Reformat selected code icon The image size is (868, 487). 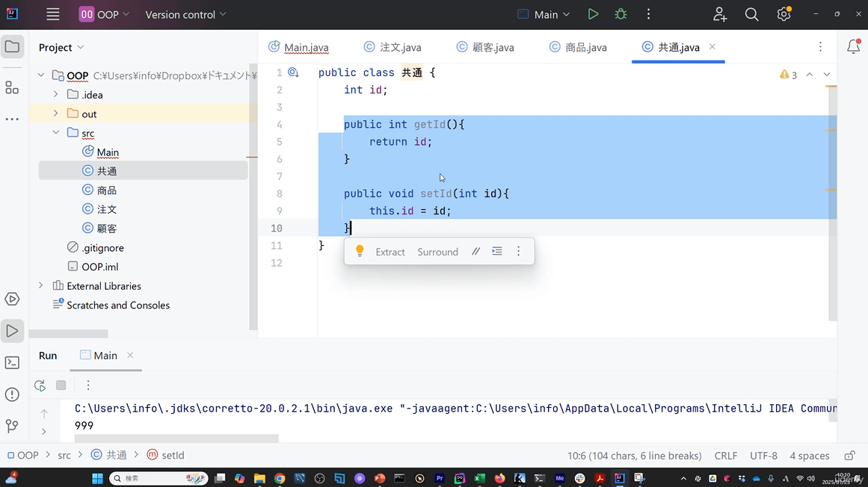(497, 252)
